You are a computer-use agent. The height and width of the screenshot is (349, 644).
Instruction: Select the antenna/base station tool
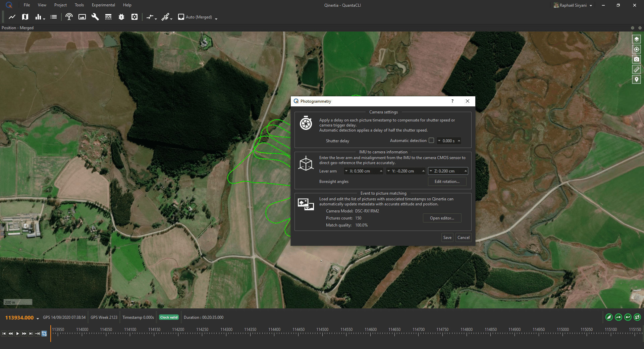coord(69,17)
